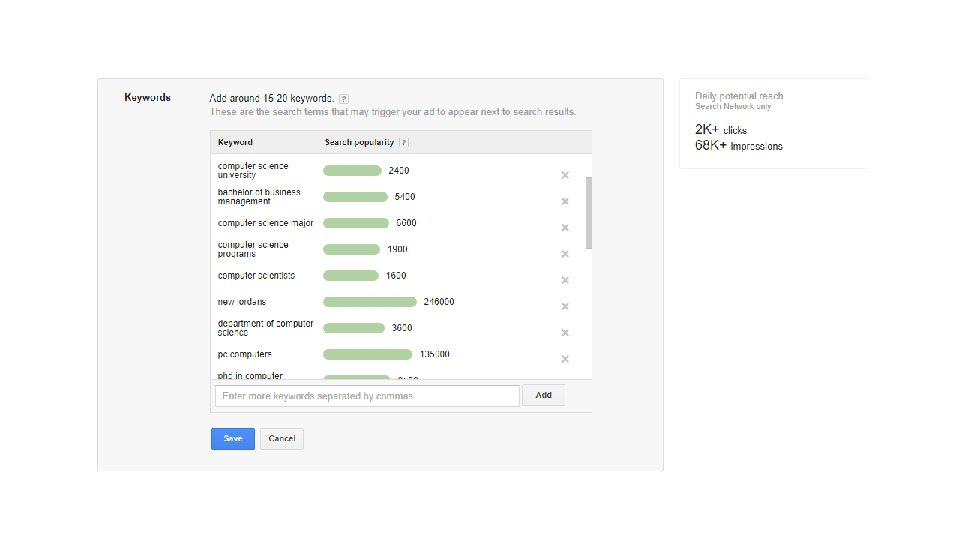Remove the 'computer science programs' keyword

[x=565, y=253]
